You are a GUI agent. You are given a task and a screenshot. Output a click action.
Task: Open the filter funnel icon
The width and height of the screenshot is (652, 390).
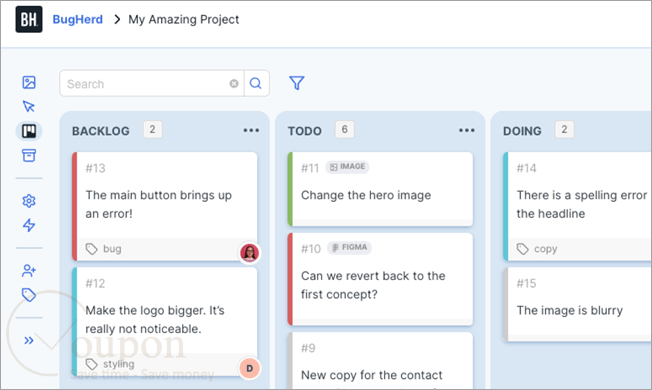[x=296, y=83]
